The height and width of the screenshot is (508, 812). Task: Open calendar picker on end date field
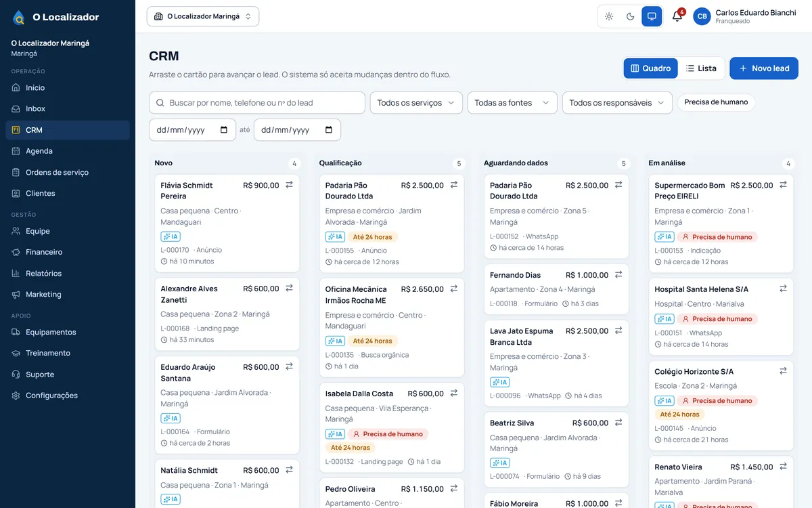pos(329,130)
